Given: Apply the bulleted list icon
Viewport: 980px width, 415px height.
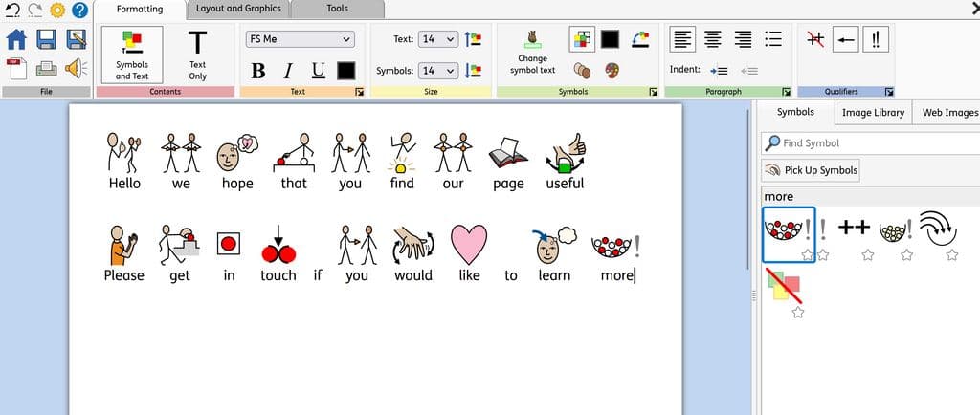Looking at the screenshot, I should tap(774, 39).
